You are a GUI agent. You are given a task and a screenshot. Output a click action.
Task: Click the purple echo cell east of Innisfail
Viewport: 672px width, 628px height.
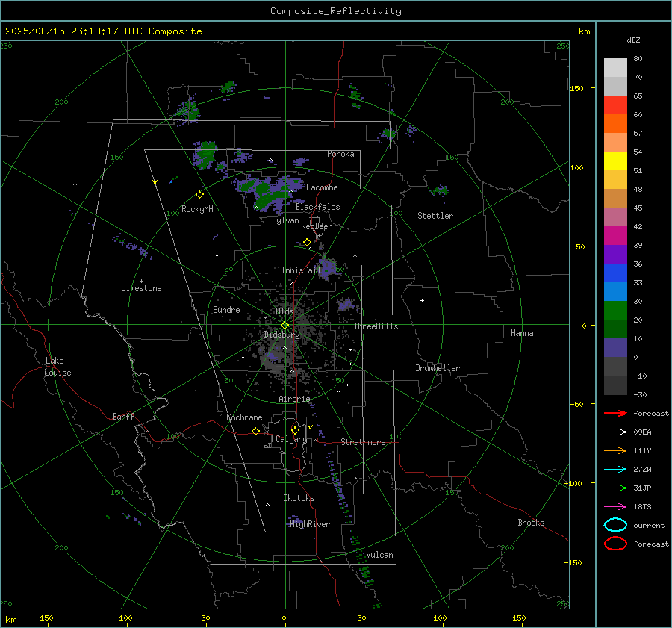pos(328,267)
